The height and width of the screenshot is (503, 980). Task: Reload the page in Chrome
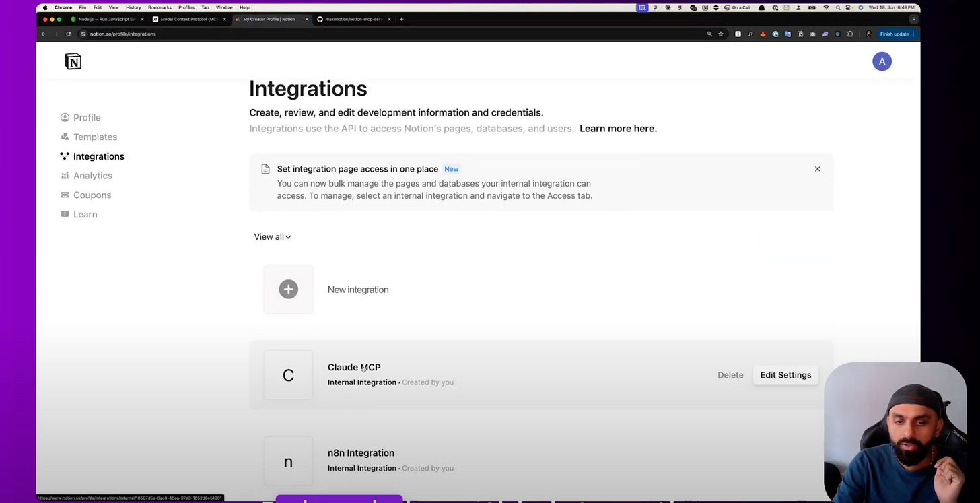[69, 34]
